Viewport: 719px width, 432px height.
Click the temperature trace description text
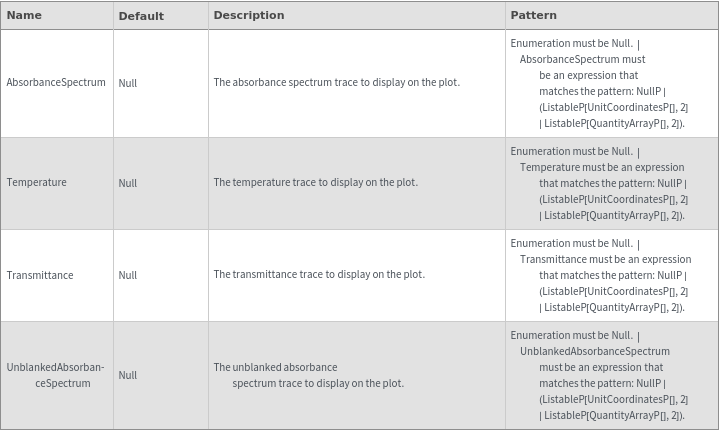pos(316,183)
